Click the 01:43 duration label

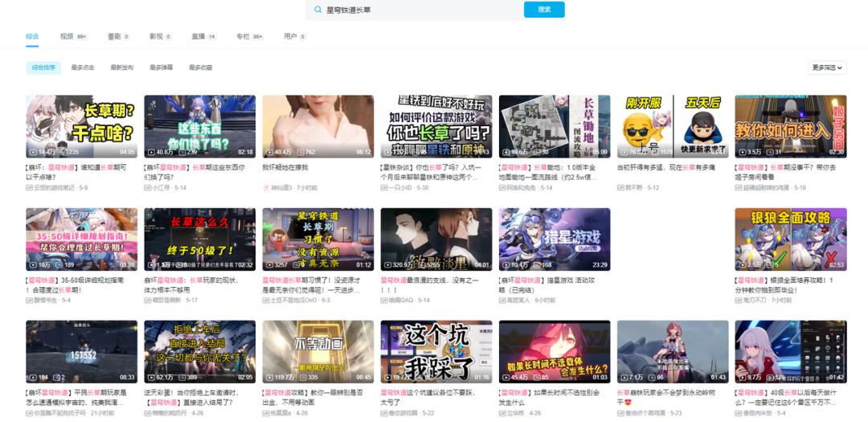coord(718,377)
